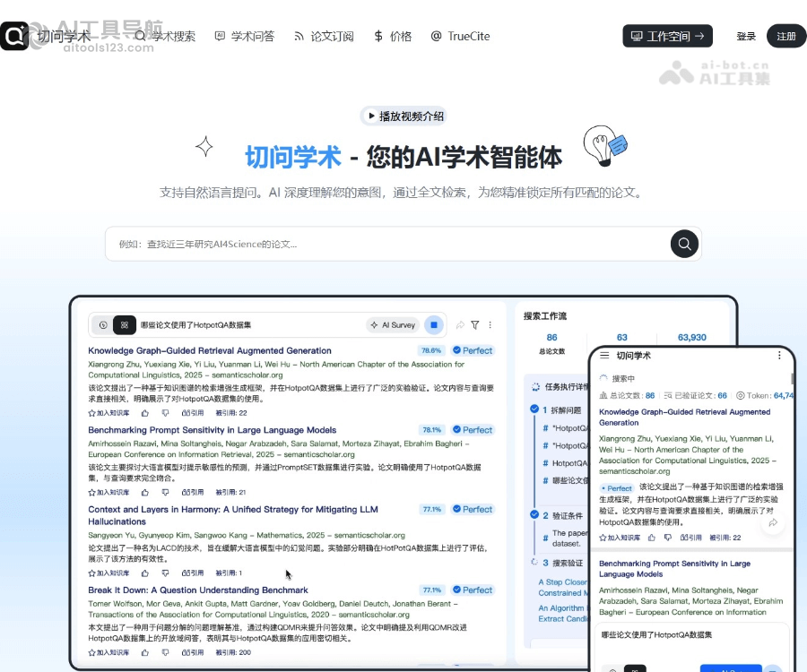
Task: Open the 价格 pricing page
Action: (x=393, y=37)
